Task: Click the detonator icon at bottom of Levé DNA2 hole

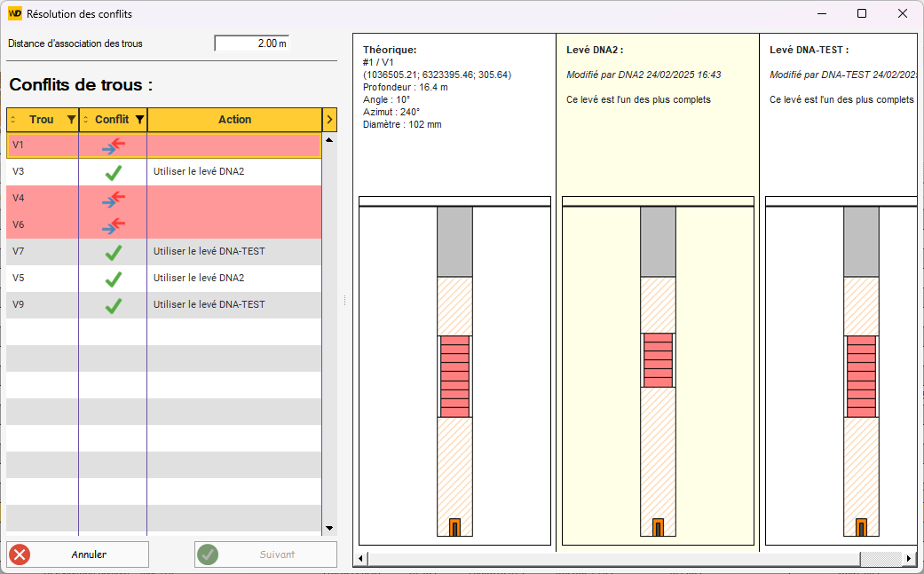Action: 658,527
